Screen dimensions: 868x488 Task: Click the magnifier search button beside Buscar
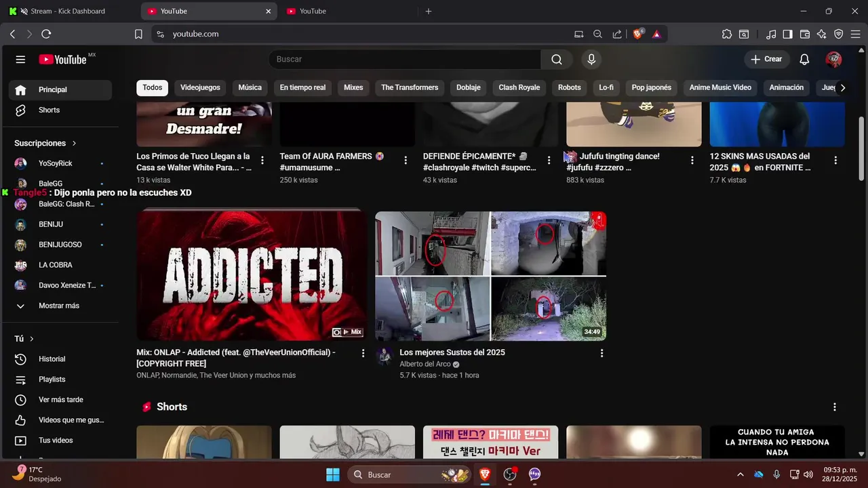click(557, 60)
